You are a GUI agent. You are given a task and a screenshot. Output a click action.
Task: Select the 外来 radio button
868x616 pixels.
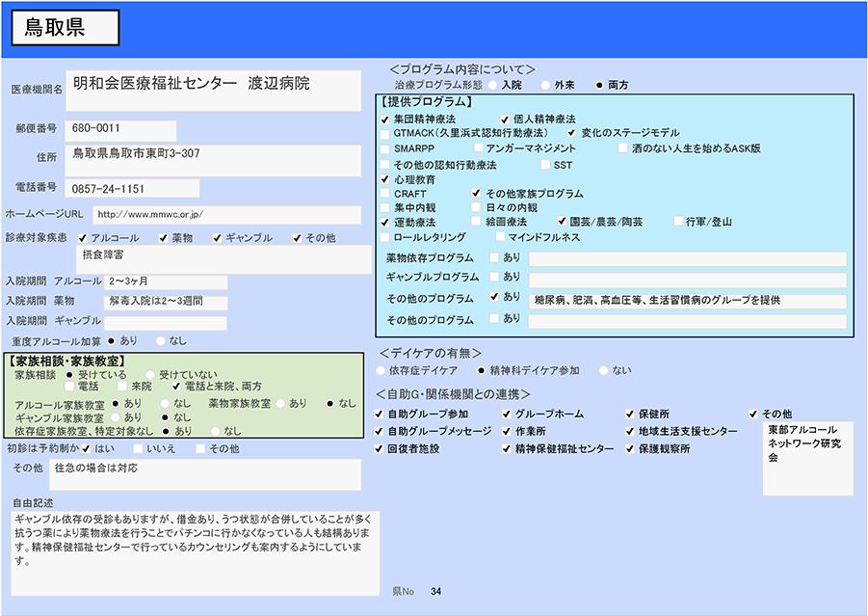pos(547,86)
